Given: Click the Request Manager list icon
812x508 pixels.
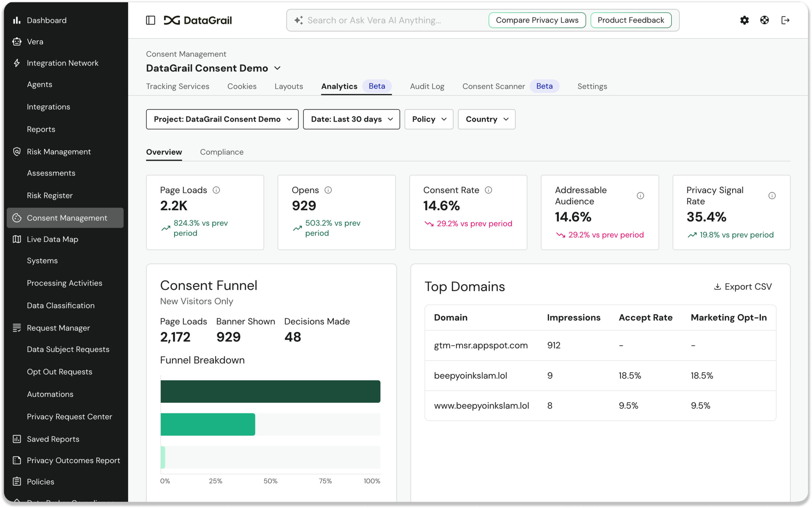Looking at the screenshot, I should tap(16, 328).
